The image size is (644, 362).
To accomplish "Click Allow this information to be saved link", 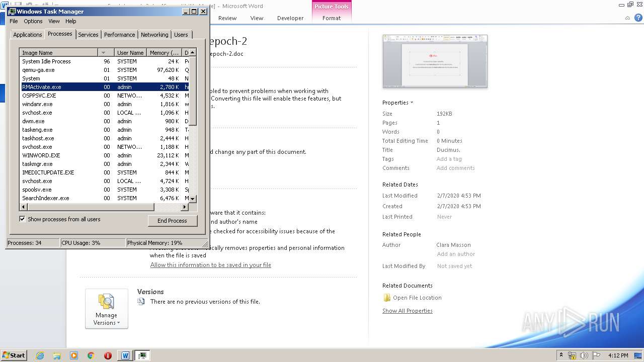I will click(x=210, y=265).
